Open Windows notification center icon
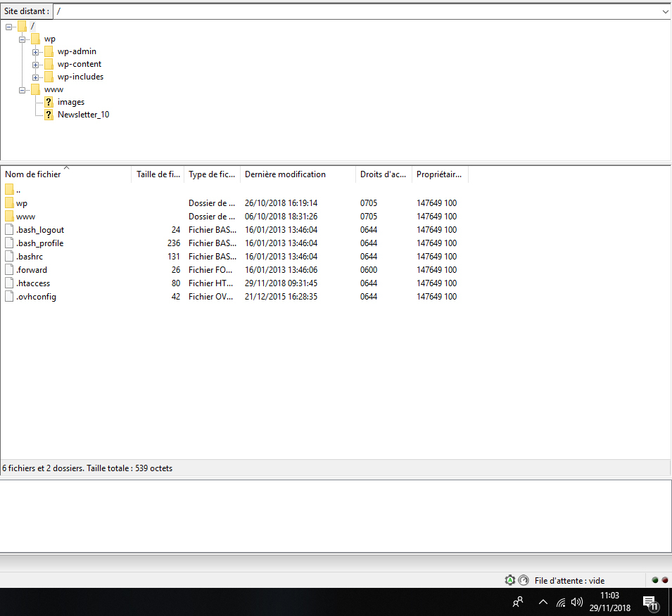 [651, 603]
